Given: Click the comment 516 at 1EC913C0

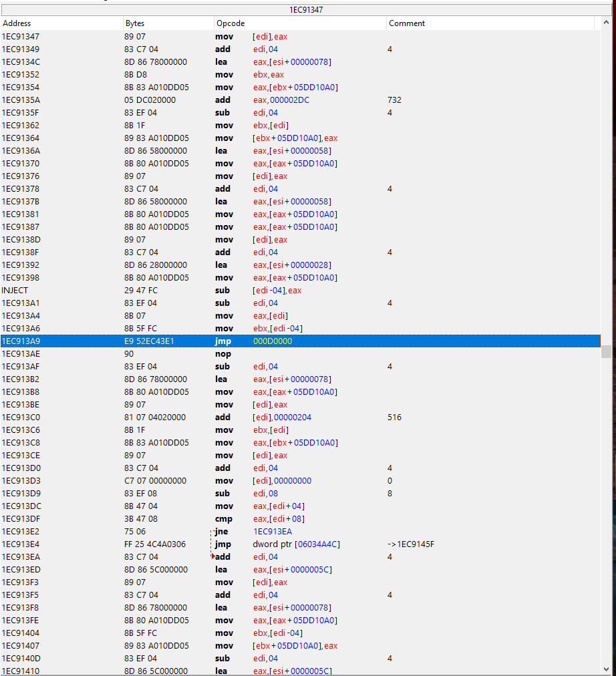Looking at the screenshot, I should [394, 417].
